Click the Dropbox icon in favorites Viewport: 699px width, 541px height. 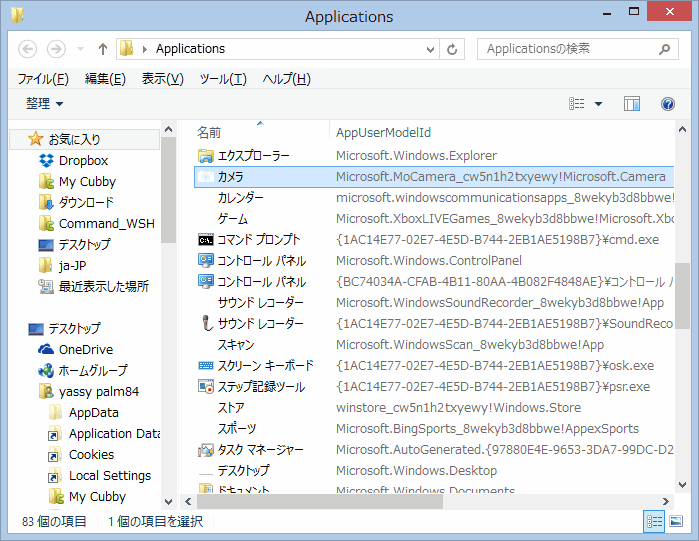click(46, 160)
